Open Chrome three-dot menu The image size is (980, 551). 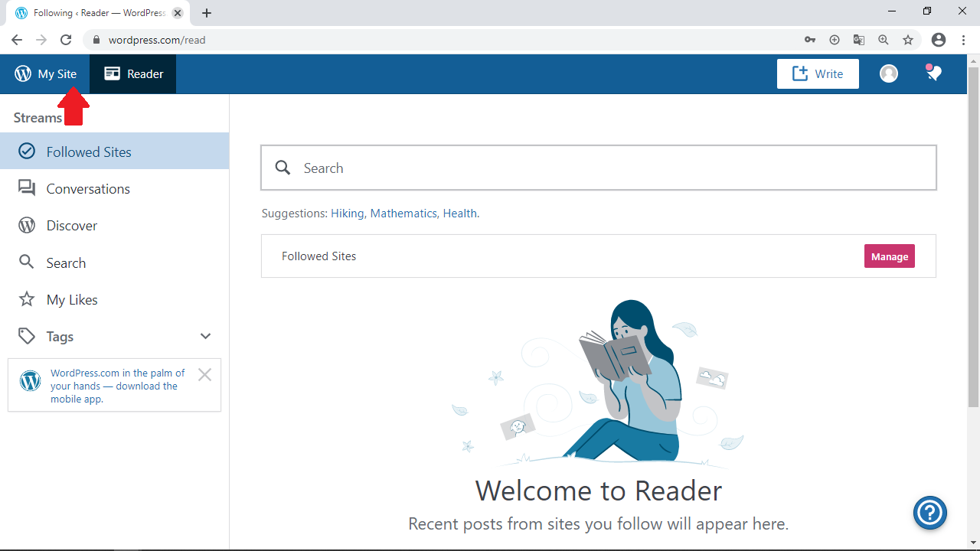(x=963, y=40)
